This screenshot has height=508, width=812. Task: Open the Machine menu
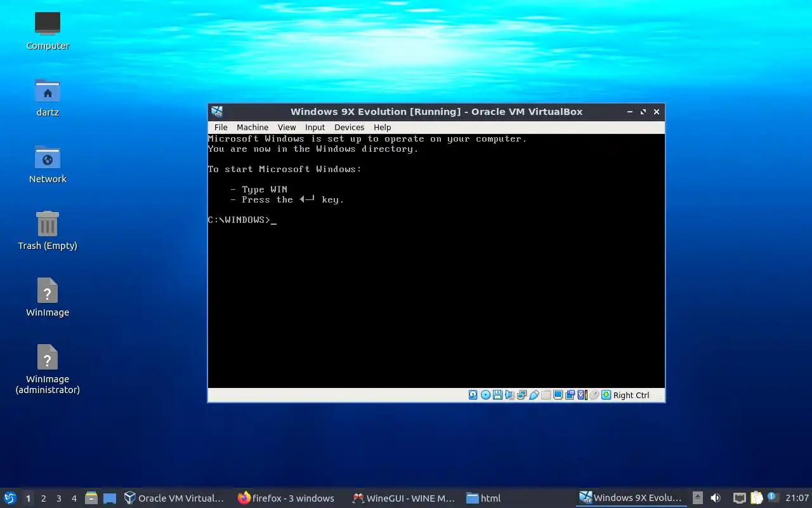point(252,127)
